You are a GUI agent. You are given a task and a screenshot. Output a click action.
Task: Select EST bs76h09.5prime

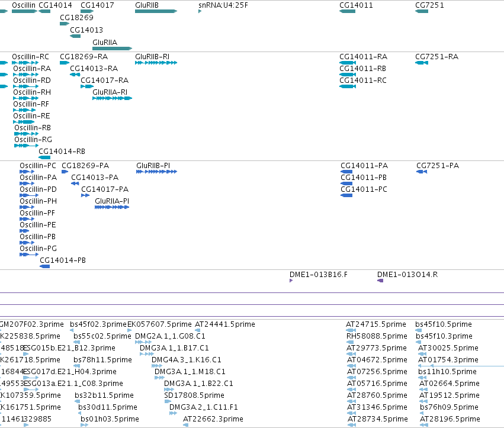(x=449, y=407)
